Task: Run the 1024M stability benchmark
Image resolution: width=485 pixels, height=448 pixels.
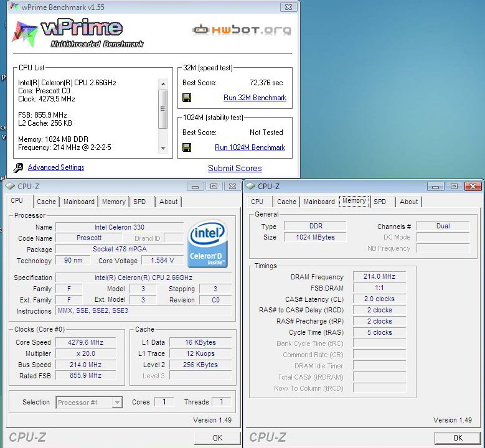Action: coord(250,147)
